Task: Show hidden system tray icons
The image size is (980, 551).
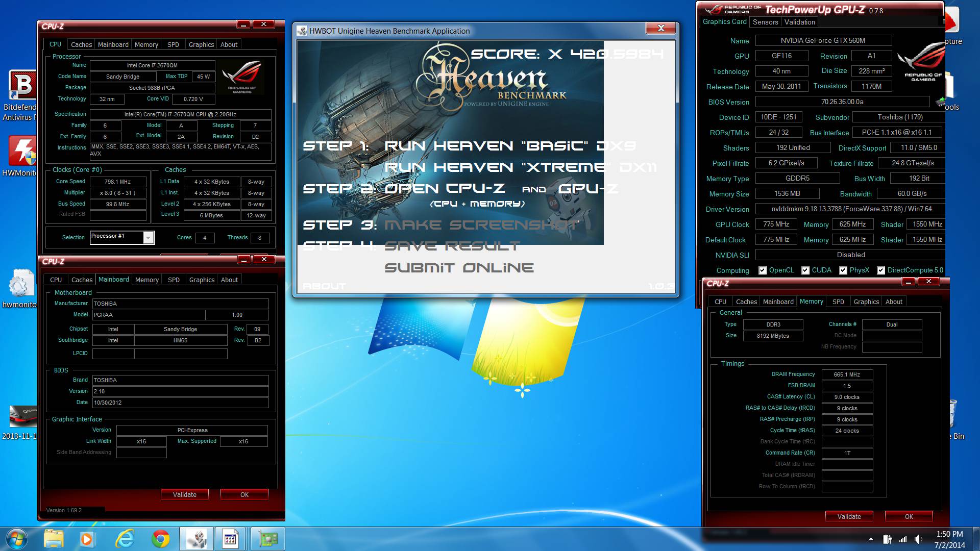Action: point(871,539)
